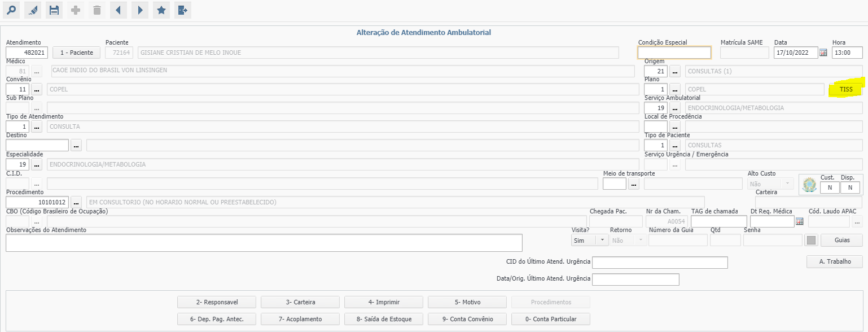Click the exit door icon
The height and width of the screenshot is (332, 868).
(183, 10)
